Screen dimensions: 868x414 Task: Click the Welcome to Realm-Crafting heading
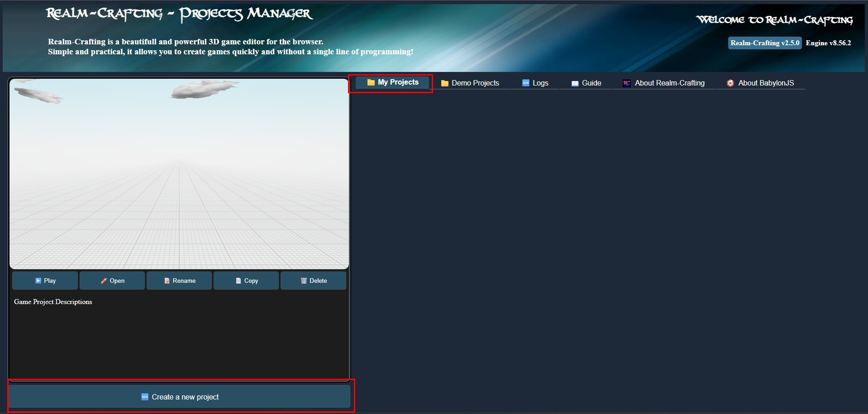click(775, 20)
